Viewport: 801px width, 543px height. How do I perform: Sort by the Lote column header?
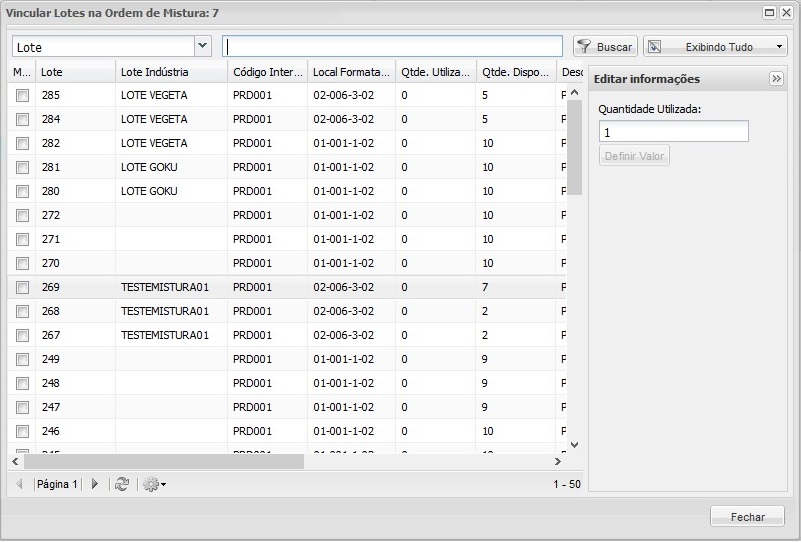76,72
